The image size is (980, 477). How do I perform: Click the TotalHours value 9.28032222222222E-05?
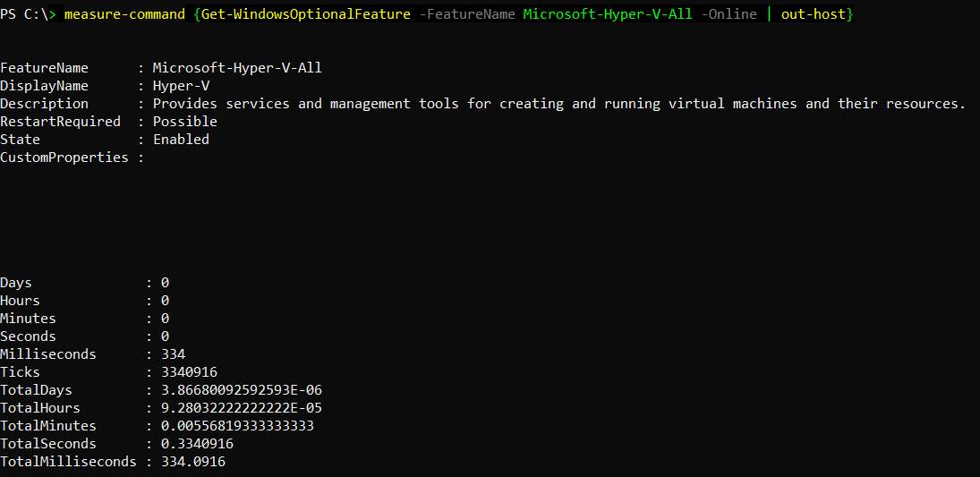click(242, 408)
